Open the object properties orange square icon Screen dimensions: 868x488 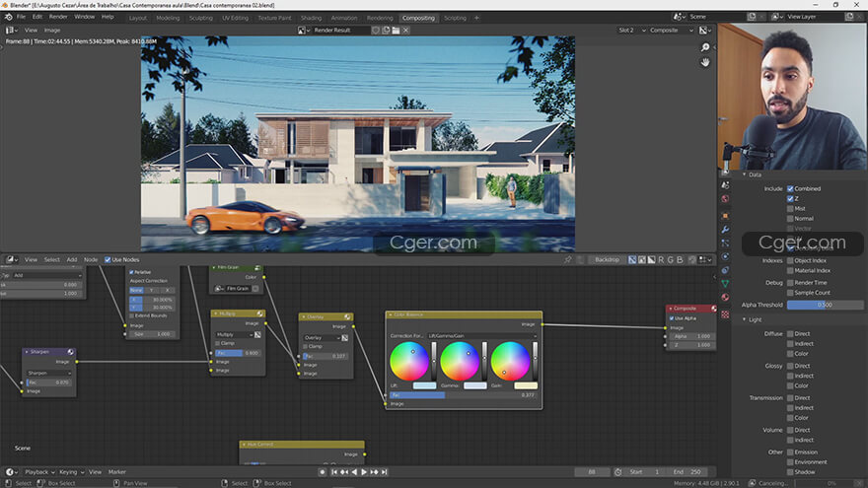click(725, 216)
